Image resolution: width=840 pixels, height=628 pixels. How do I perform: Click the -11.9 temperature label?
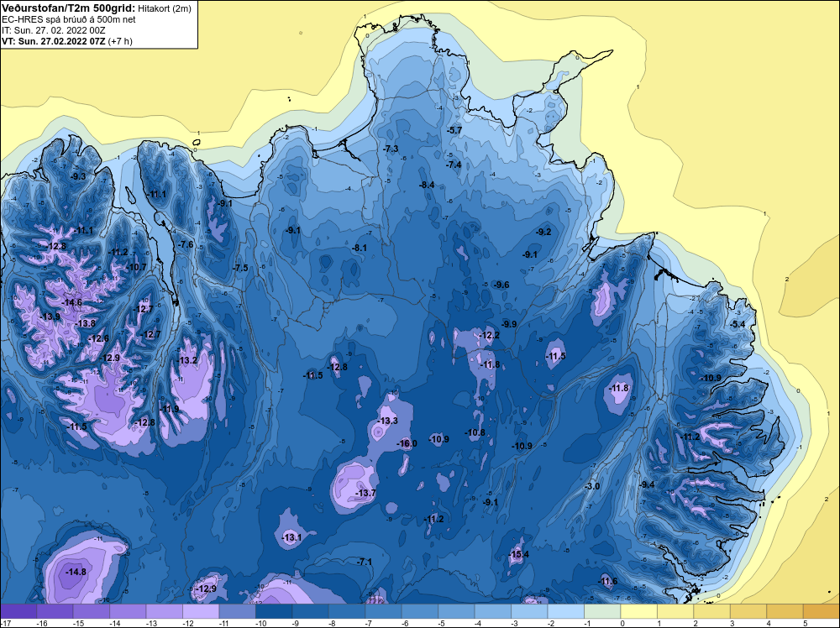pyautogui.click(x=170, y=409)
